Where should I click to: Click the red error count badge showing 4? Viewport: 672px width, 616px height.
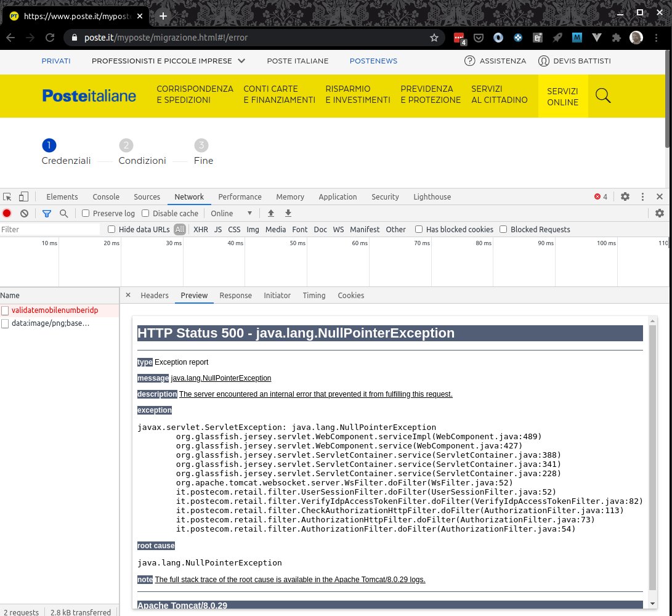pyautogui.click(x=601, y=197)
